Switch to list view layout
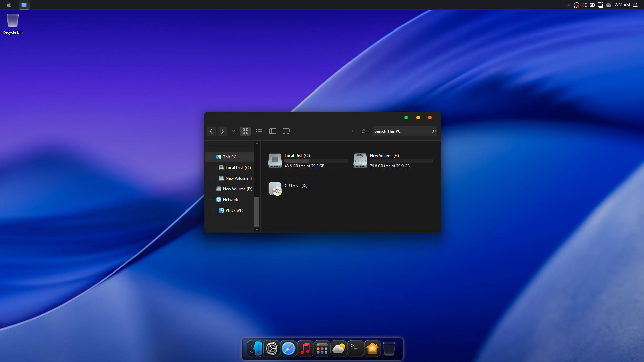This screenshot has height=362, width=644. [259, 131]
